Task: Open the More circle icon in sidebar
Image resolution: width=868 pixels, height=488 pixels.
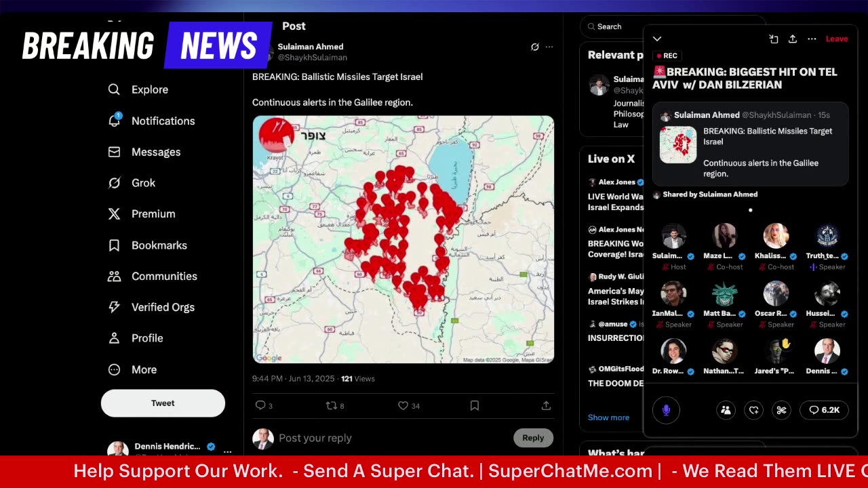Action: pos(114,369)
